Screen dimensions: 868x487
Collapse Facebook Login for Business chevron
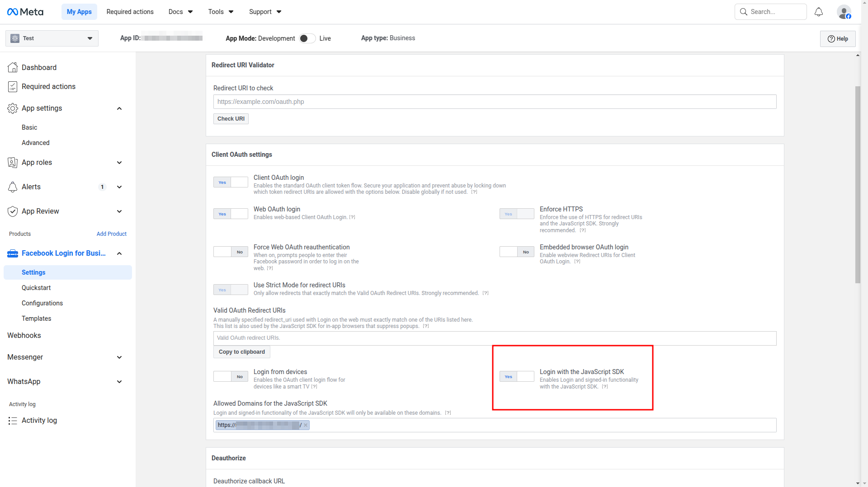119,253
